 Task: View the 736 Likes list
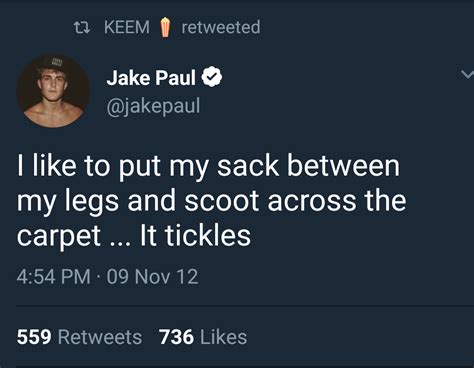pyautogui.click(x=203, y=337)
